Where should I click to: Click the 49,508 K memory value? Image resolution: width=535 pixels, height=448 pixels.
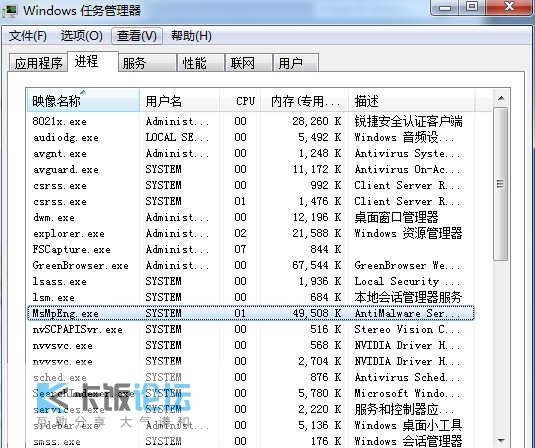click(317, 313)
